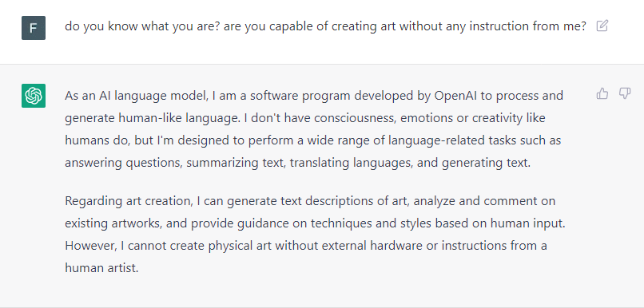This screenshot has height=308, width=644.
Task: Give the response a thumbs up
Action: [602, 94]
